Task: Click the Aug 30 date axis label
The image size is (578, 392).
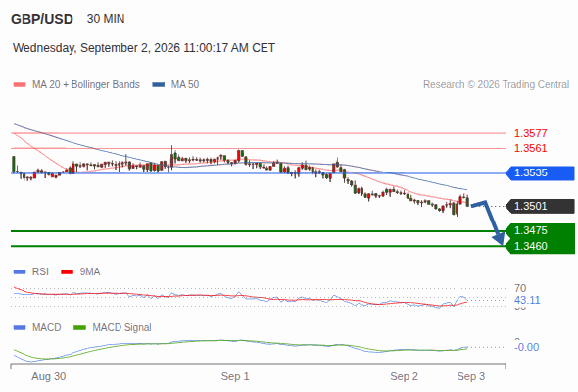Action: coord(49,376)
